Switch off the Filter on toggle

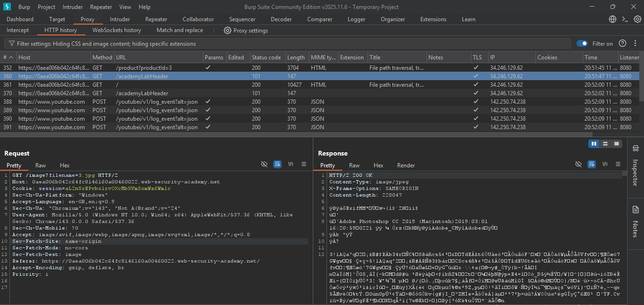coord(582,43)
